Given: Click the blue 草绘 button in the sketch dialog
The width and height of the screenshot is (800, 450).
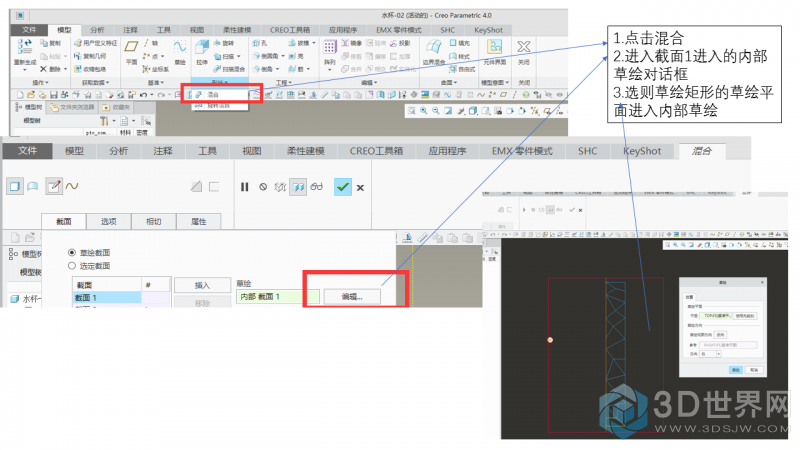Looking at the screenshot, I should point(735,370).
